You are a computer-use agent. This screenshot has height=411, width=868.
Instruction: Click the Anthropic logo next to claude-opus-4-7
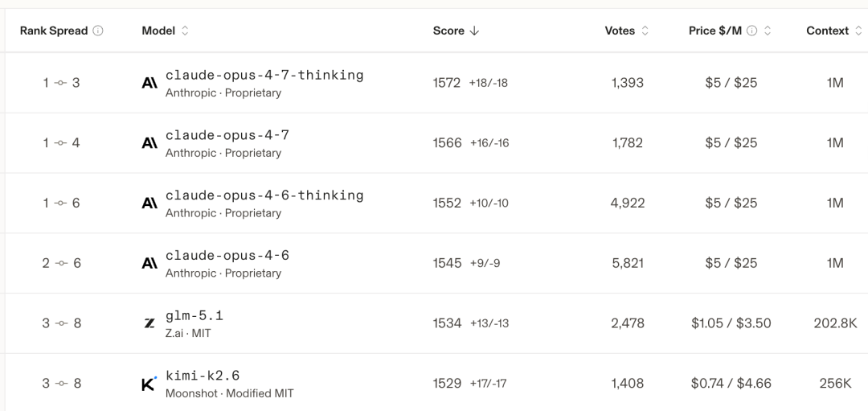[x=149, y=143]
